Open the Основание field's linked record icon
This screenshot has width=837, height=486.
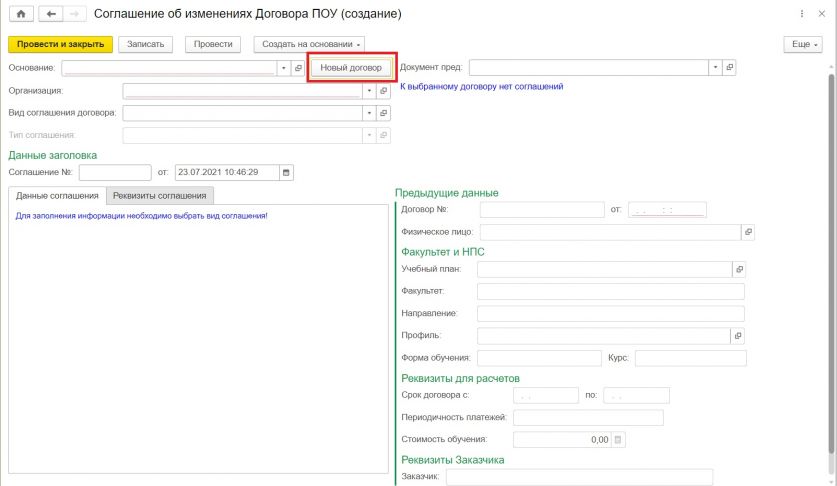pos(298,68)
